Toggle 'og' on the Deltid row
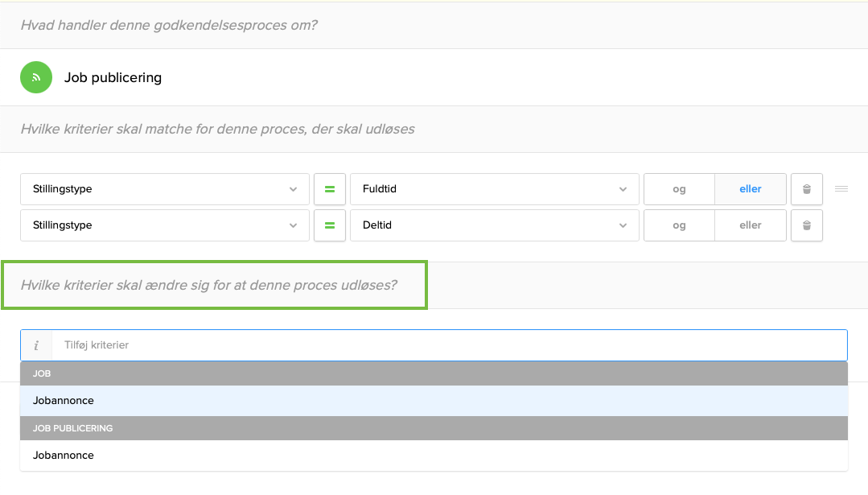 (679, 225)
